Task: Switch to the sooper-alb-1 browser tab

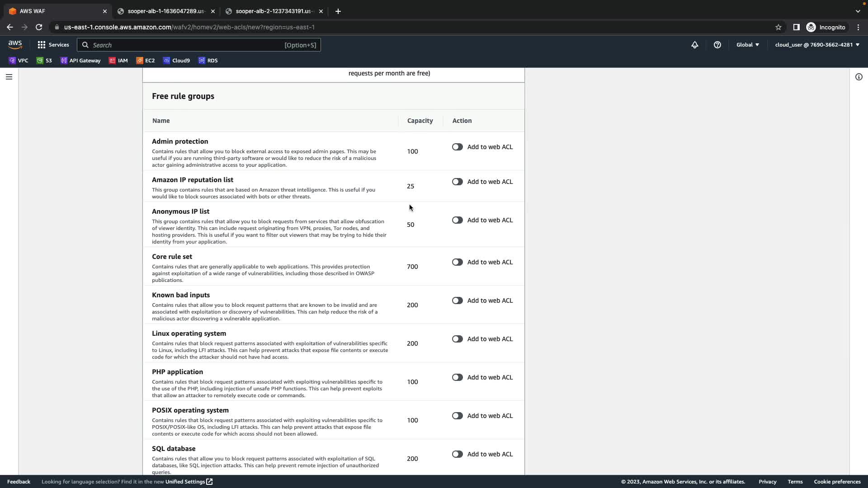Action: click(165, 11)
